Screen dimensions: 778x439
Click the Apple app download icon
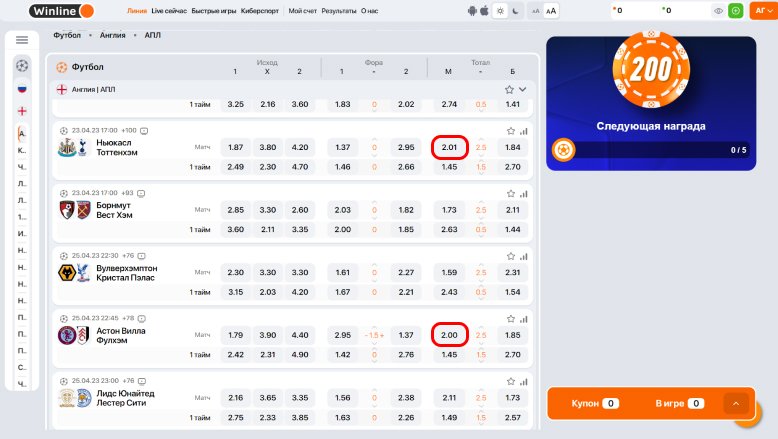pyautogui.click(x=486, y=11)
